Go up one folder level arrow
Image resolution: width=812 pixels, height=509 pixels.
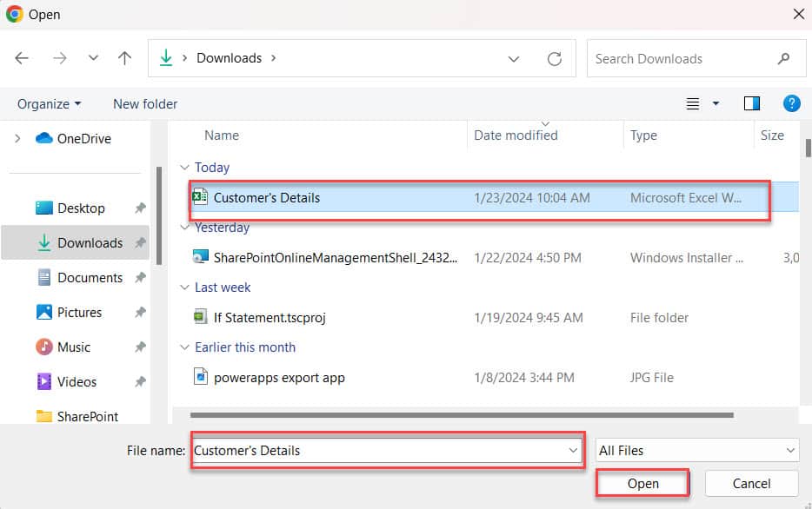click(124, 58)
